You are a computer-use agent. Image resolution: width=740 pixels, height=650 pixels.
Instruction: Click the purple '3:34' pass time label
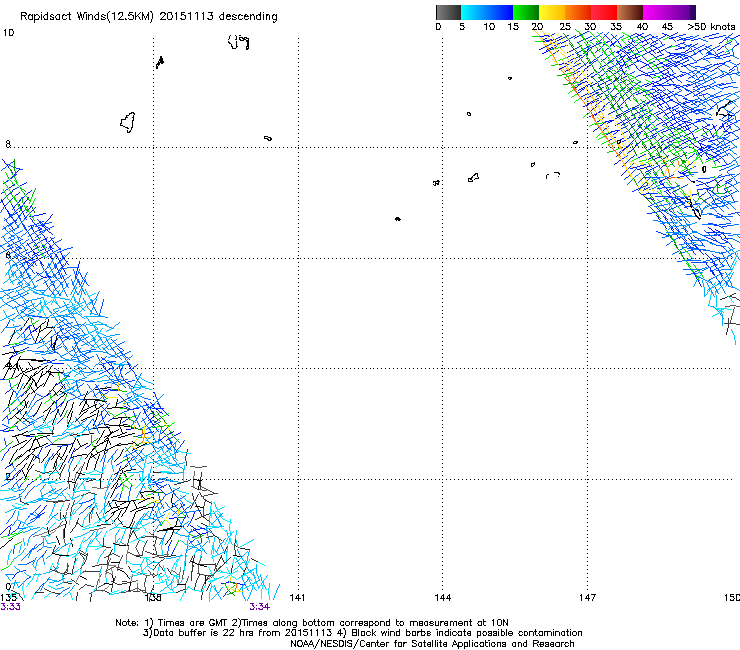[260, 607]
